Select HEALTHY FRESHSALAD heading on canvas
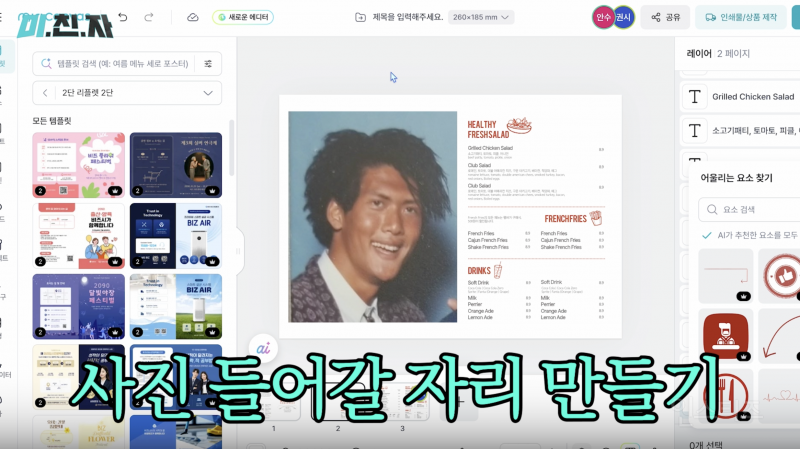Image resolution: width=800 pixels, height=449 pixels. coord(488,129)
